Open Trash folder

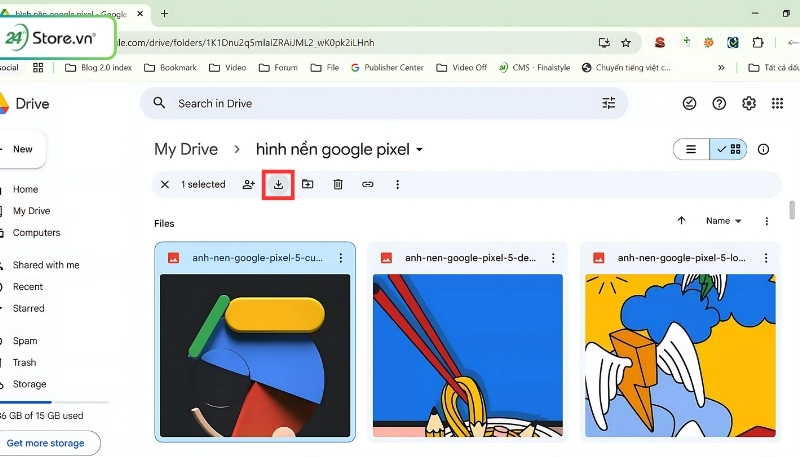pyautogui.click(x=24, y=363)
